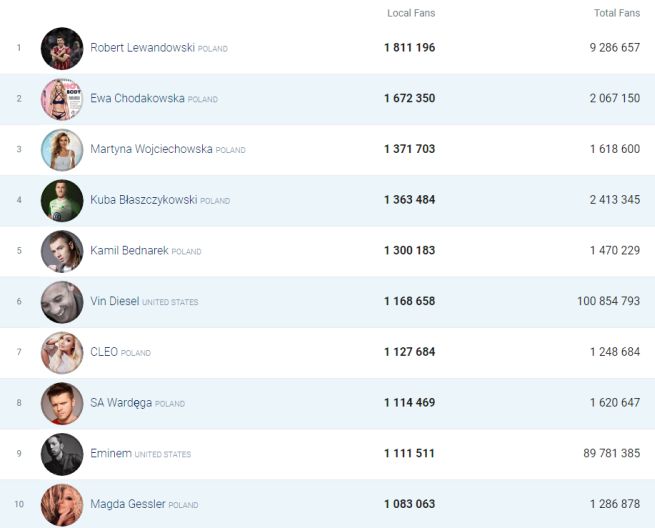Select SA Wardęga's avatar image
This screenshot has height=528, width=655.
tap(62, 403)
